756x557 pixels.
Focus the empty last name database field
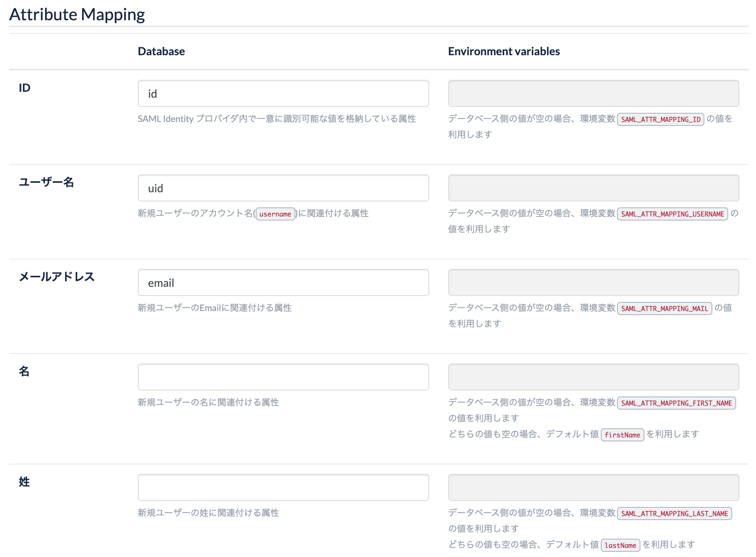283,487
